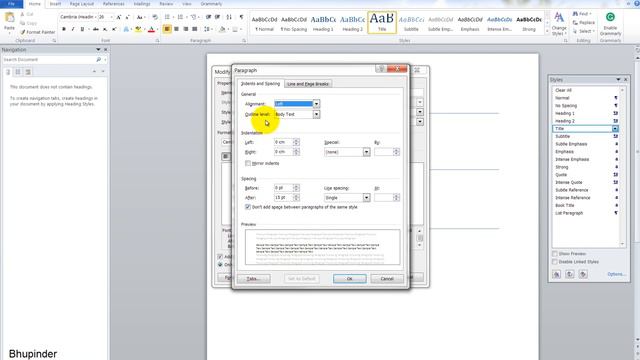The height and width of the screenshot is (360, 640).
Task: Click New Style icon in Styles pane
Action: tap(557, 274)
